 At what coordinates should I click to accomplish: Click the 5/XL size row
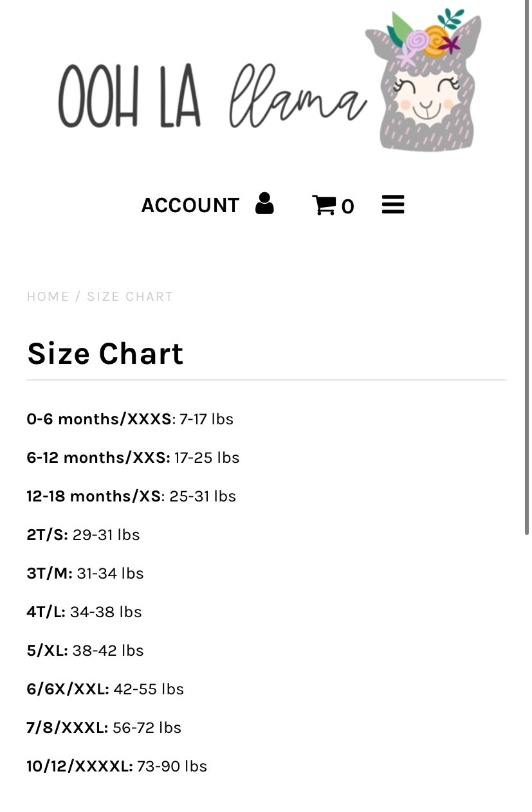pyautogui.click(x=85, y=651)
